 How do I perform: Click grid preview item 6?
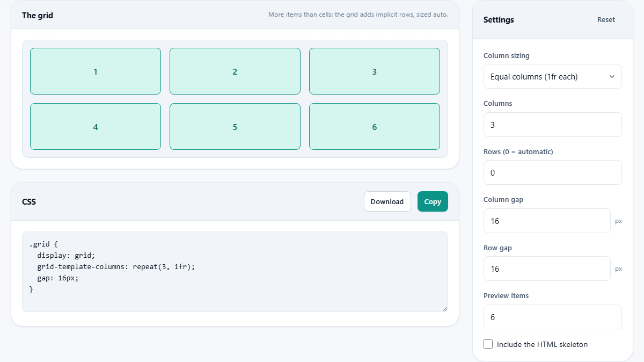(375, 127)
